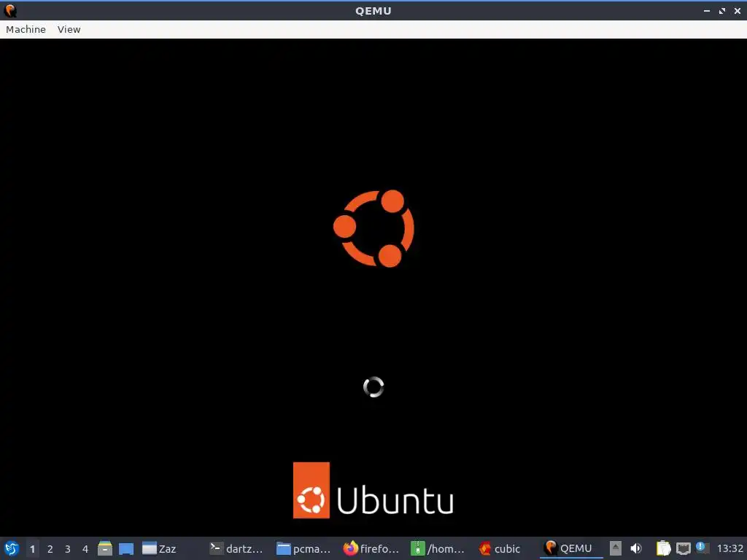747x560 pixels.
Task: Switch to workspace 4
Action: [85, 548]
